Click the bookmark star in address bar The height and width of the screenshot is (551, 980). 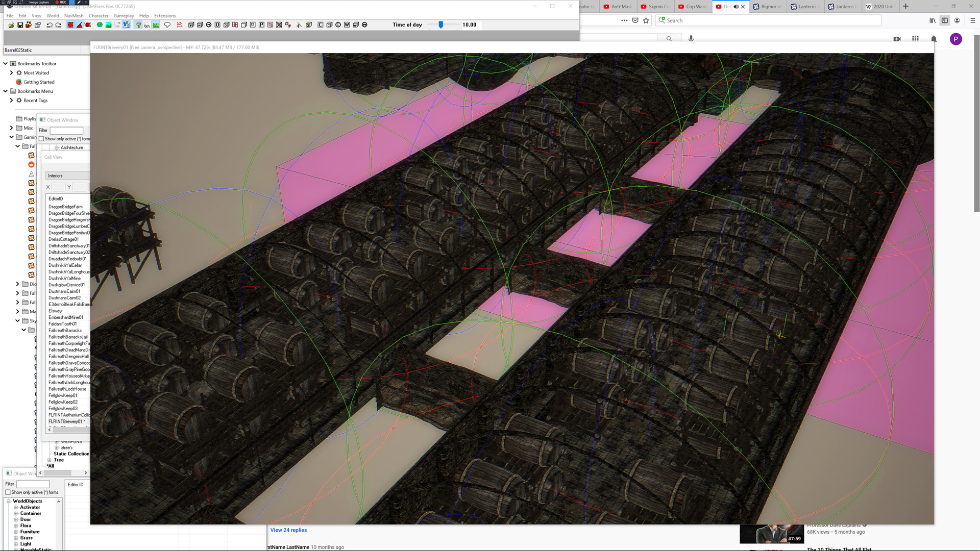tap(646, 20)
